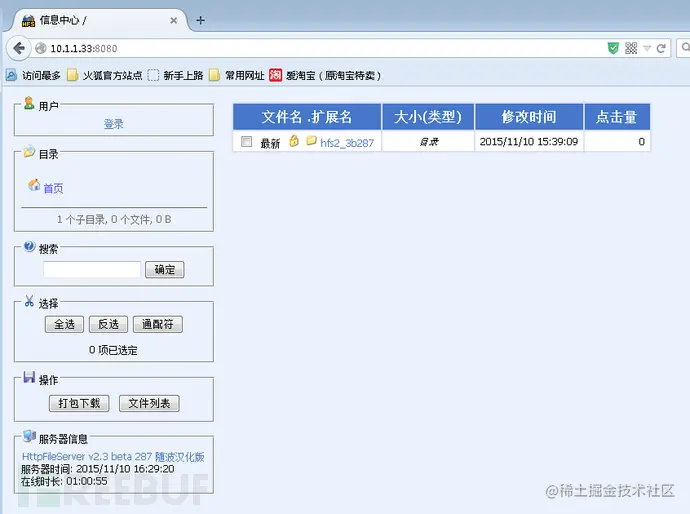690x514 pixels.
Task: Sort by 点击量 column header
Action: pyautogui.click(x=617, y=117)
